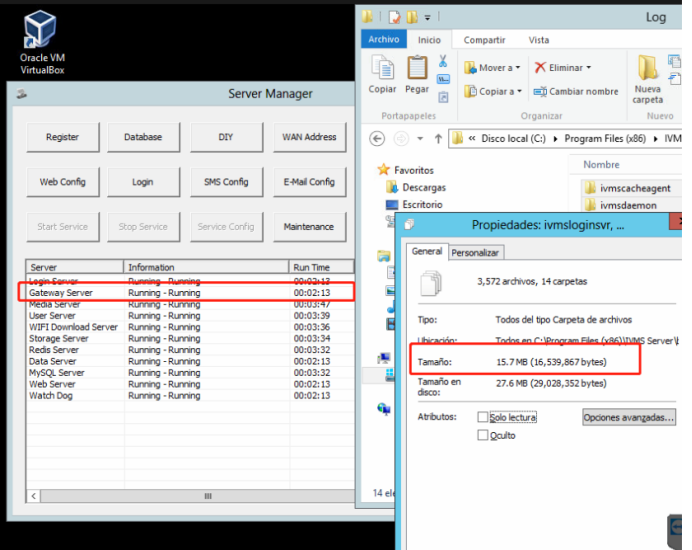Click Cambiar nombre rename icon
Viewport: 692px width, 550px height.
[540, 92]
